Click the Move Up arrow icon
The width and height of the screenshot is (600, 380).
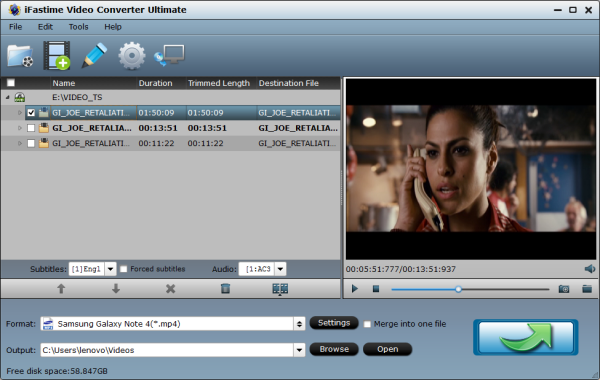tap(61, 289)
